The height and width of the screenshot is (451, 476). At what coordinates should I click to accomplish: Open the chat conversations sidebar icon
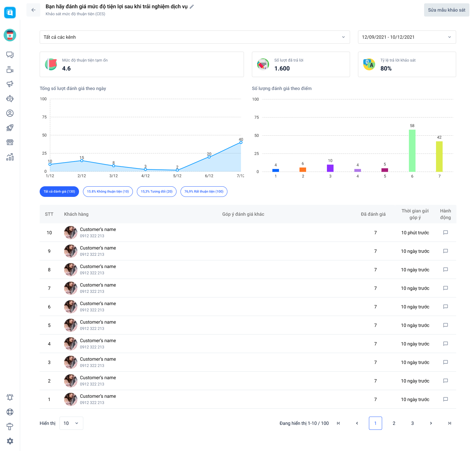(10, 55)
